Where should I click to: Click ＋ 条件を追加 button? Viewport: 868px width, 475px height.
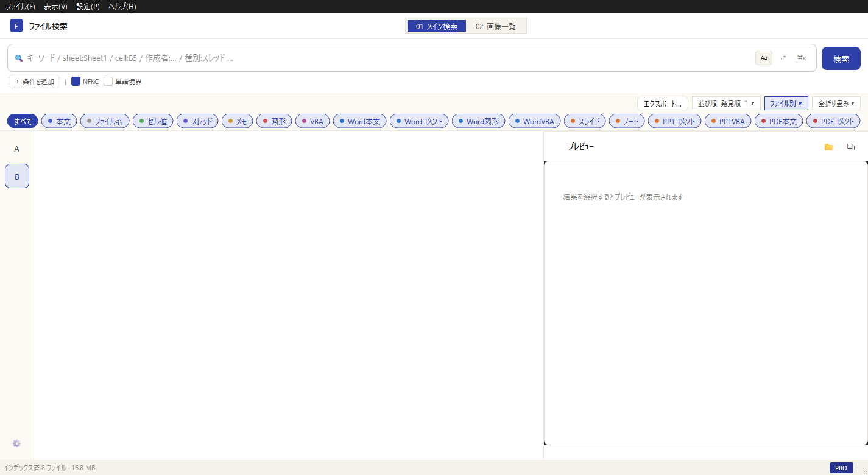pyautogui.click(x=34, y=81)
